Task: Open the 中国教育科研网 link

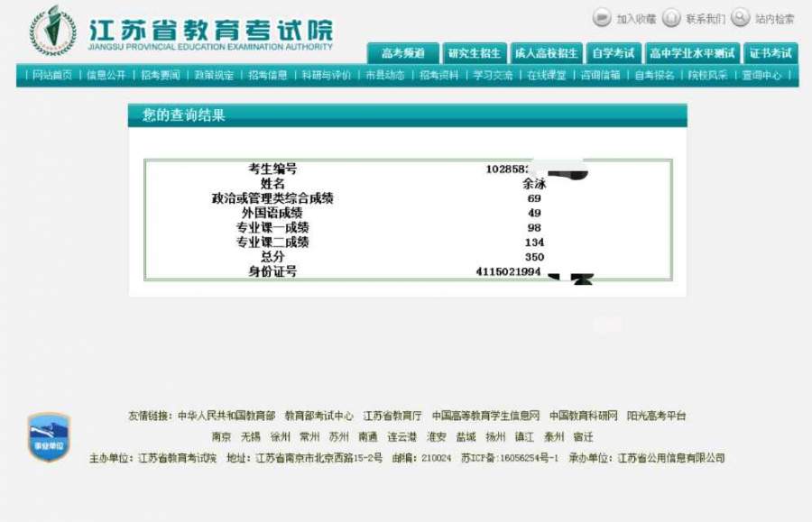Action: tap(584, 416)
